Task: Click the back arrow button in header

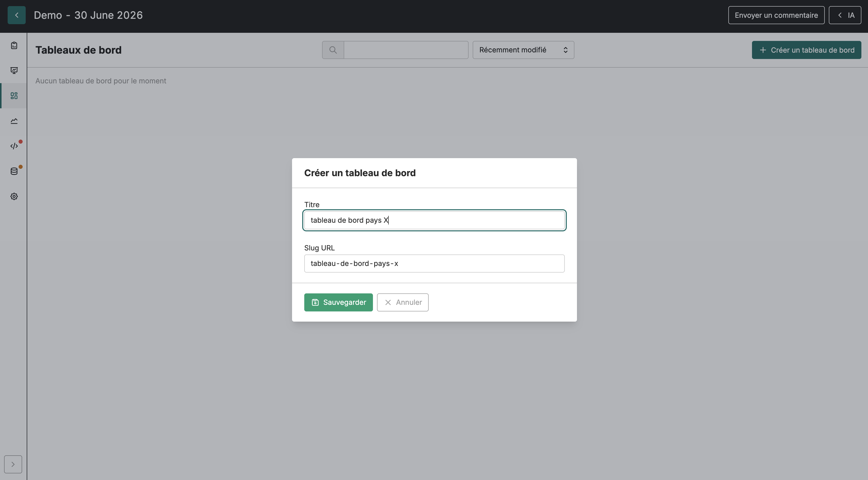Action: tap(17, 15)
